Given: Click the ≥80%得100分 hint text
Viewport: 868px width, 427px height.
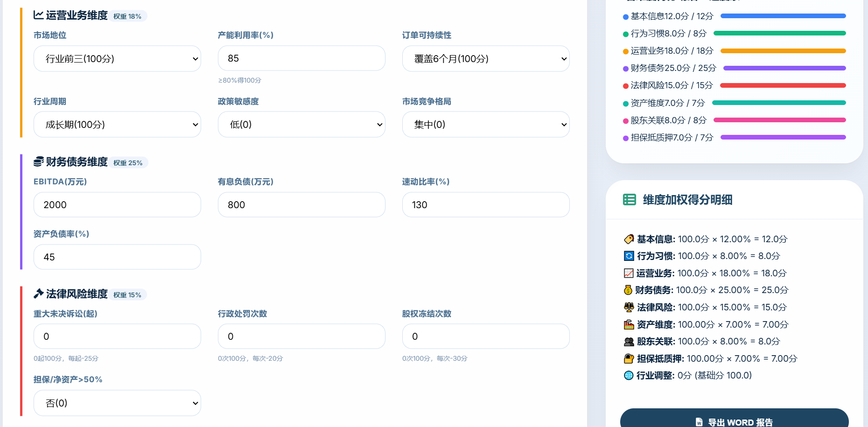Looking at the screenshot, I should [x=239, y=80].
